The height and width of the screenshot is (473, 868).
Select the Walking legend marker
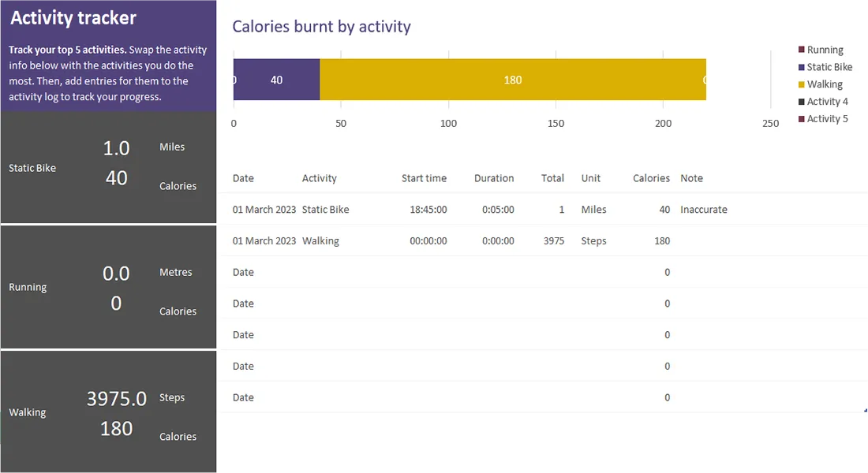coord(802,84)
